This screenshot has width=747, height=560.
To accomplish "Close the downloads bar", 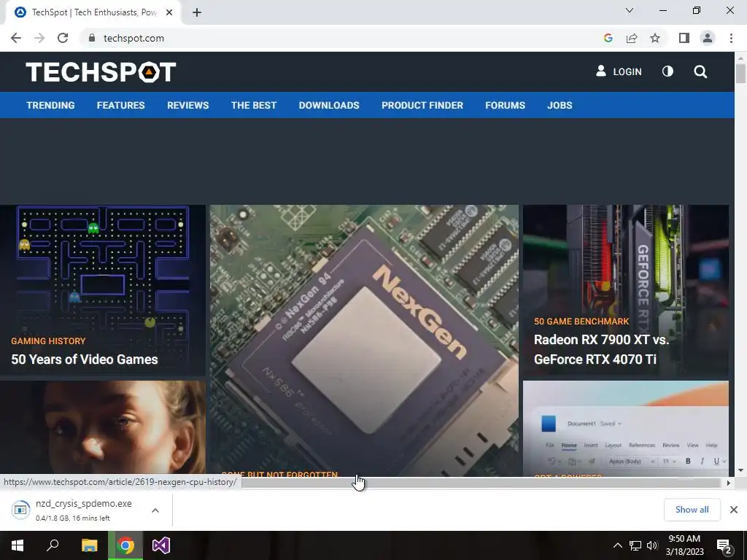I will click(734, 510).
